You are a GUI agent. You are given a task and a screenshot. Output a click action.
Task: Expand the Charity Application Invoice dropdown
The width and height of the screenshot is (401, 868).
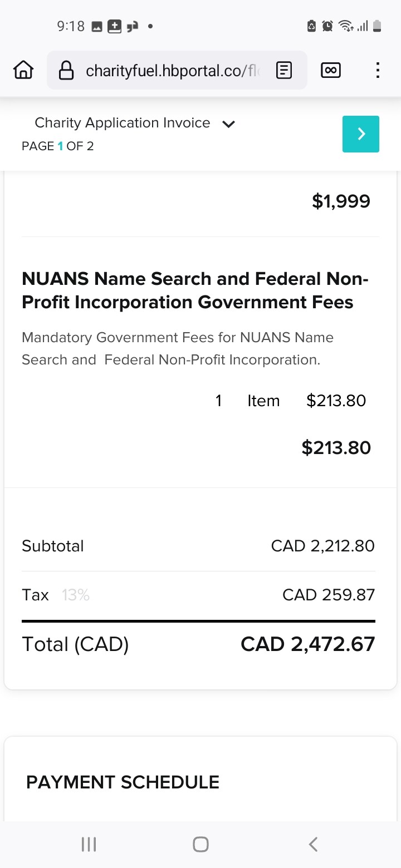point(228,124)
